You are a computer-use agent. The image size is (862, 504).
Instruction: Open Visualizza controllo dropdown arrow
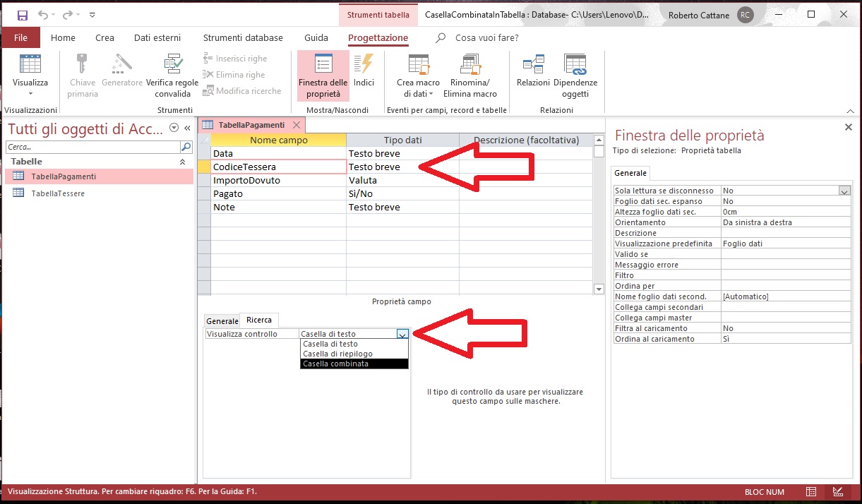click(402, 335)
